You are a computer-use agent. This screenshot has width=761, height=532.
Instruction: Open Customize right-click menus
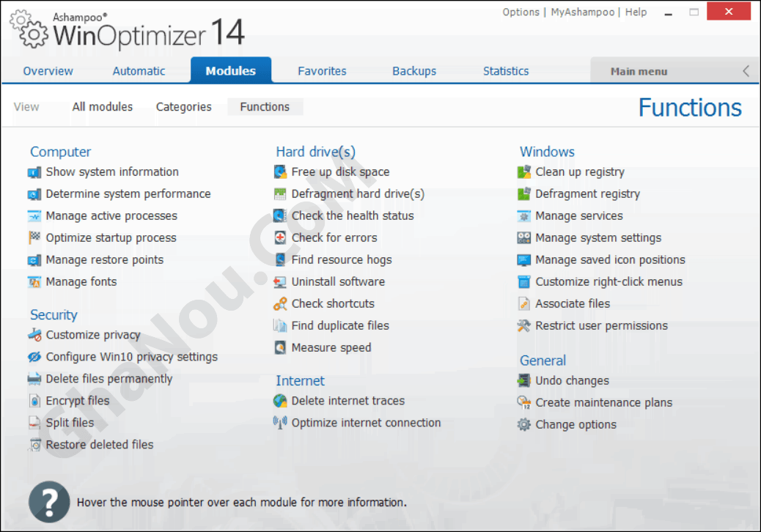609,282
